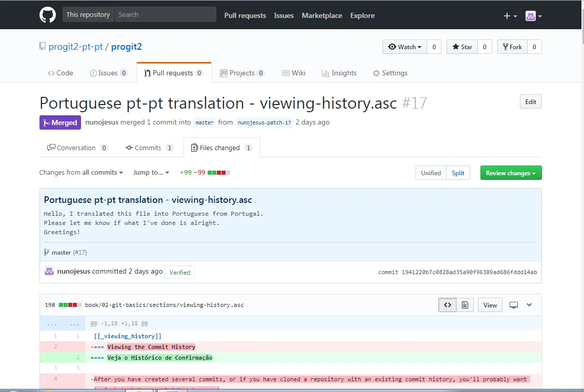Image resolution: width=584 pixels, height=392 pixels.
Task: Expand hidden lines above the diff hunk
Action: (62, 323)
